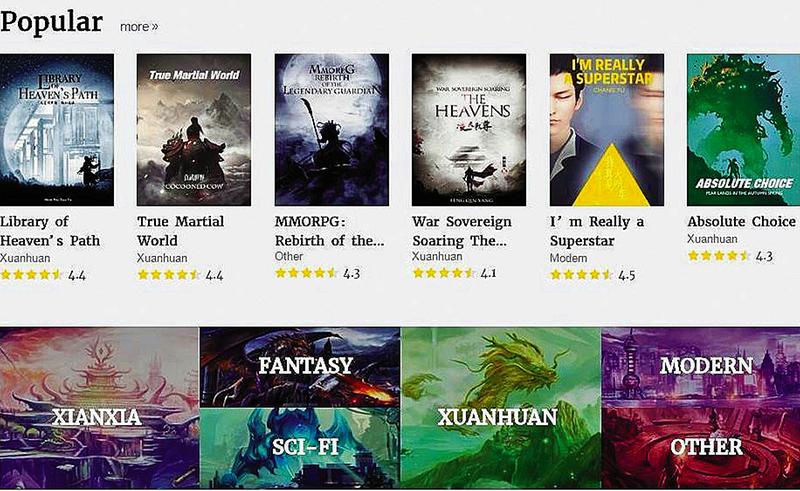Click the Absolute Choice title link
This screenshot has height=491, width=800.
[x=741, y=222]
